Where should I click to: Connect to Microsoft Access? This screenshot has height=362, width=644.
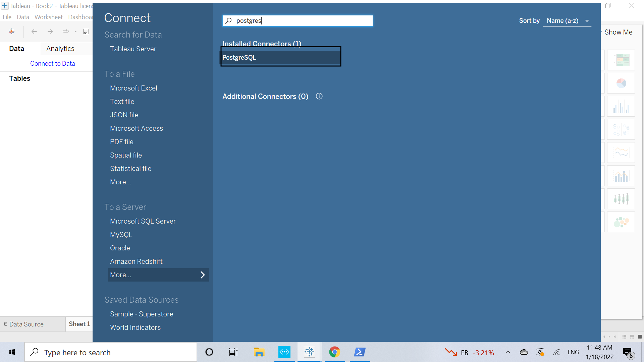tap(137, 128)
